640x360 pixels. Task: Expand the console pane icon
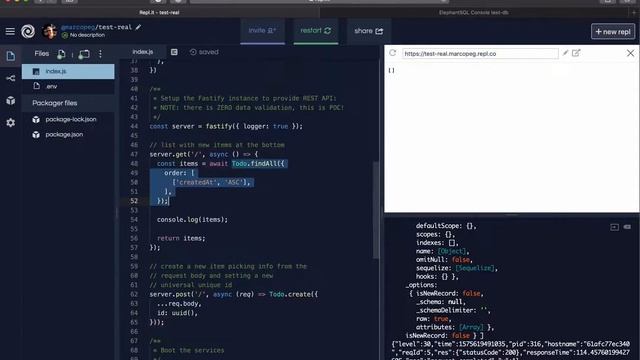(614, 227)
